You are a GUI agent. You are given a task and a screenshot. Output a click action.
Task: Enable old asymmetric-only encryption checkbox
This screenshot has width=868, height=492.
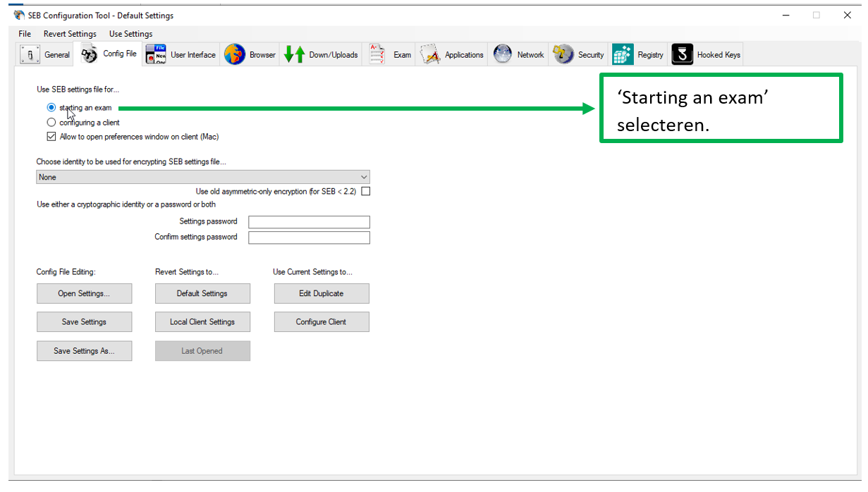365,191
